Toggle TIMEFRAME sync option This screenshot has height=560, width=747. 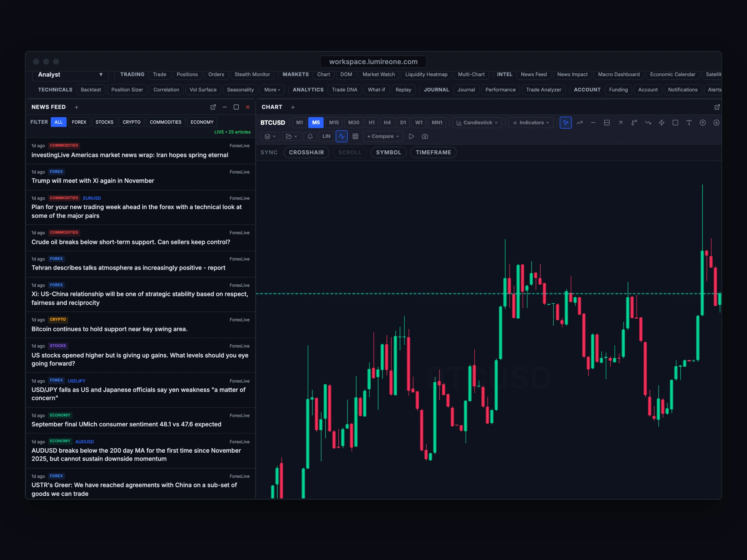433,152
